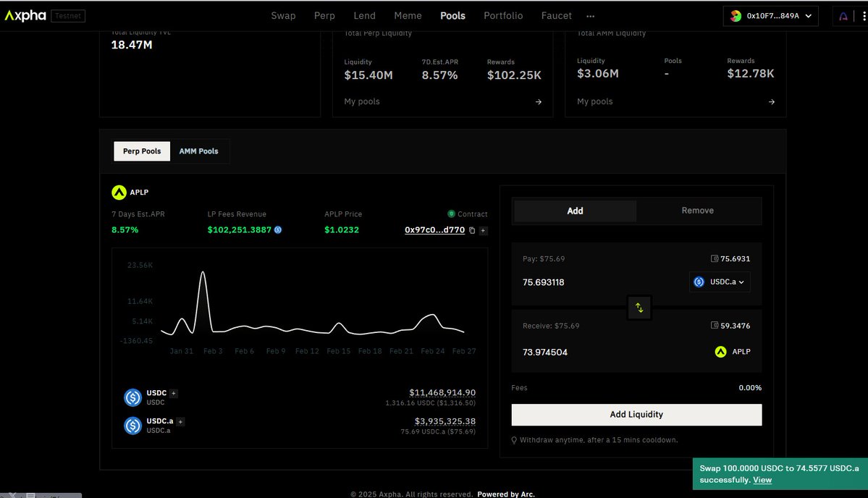Swap pay and receive with the arrows icon
The width and height of the screenshot is (868, 498).
639,308
